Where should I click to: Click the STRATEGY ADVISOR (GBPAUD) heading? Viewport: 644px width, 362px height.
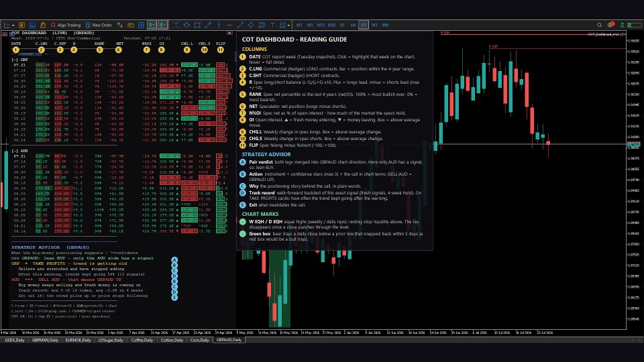tap(50, 247)
